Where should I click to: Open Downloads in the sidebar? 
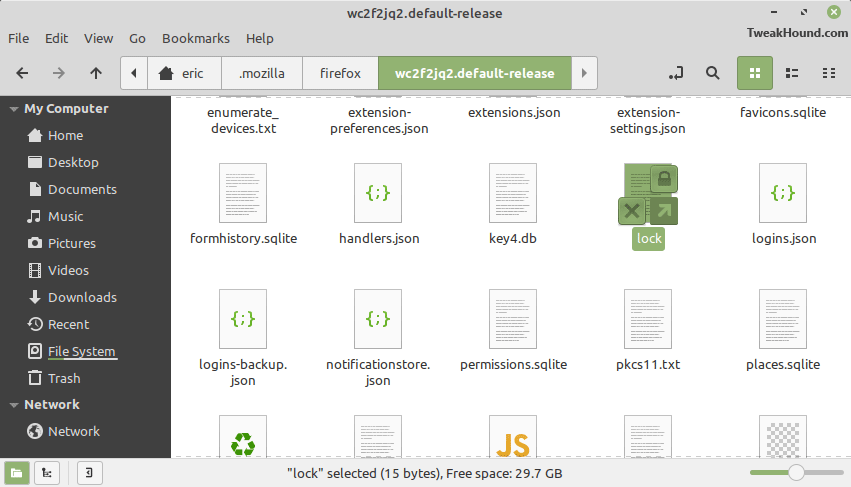(82, 298)
